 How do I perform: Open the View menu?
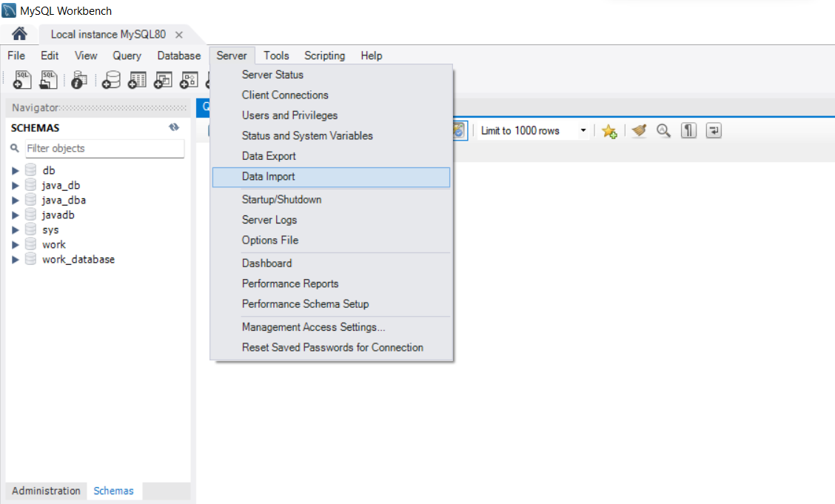[86, 56]
